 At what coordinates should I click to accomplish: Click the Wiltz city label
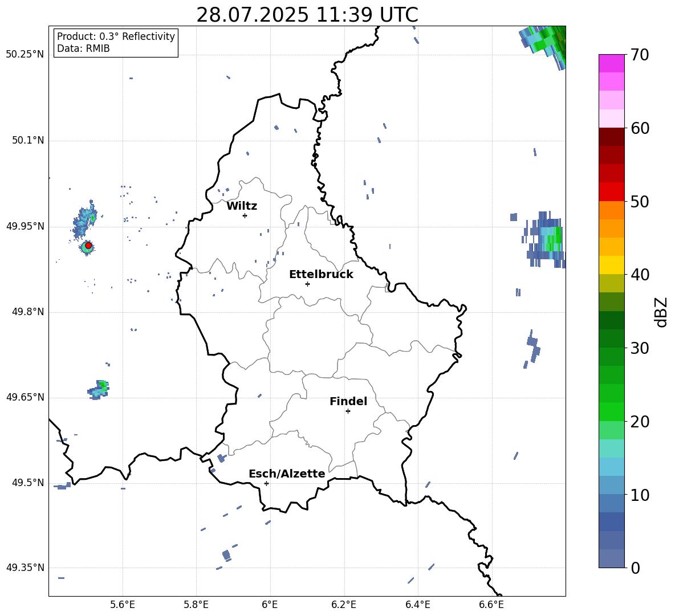pyautogui.click(x=242, y=206)
